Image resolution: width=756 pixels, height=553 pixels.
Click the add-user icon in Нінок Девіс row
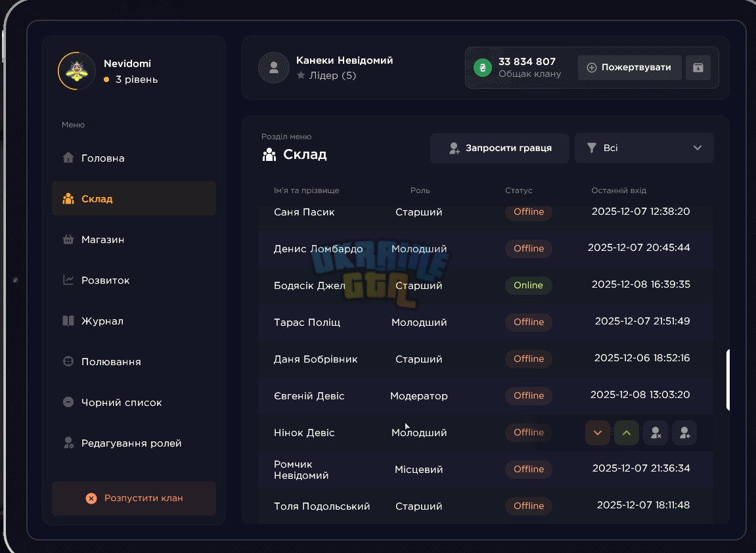(684, 432)
